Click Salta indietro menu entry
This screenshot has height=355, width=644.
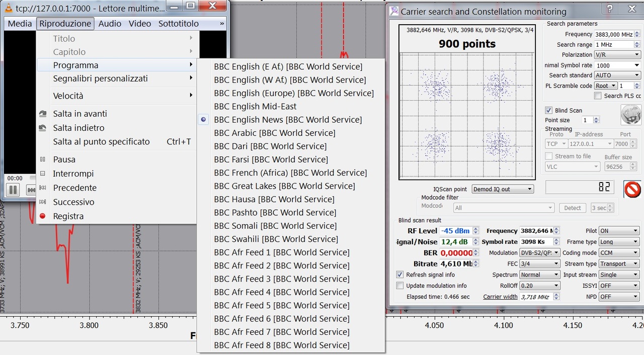(116, 128)
